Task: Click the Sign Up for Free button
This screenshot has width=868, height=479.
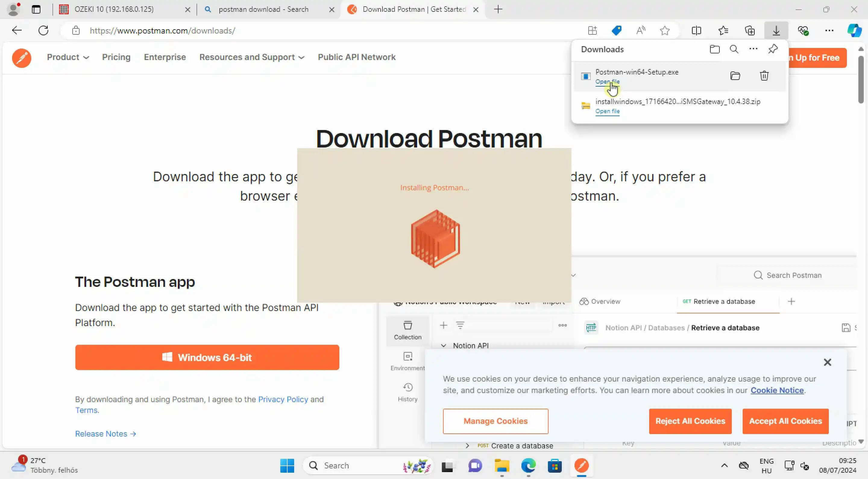Action: coord(817,58)
